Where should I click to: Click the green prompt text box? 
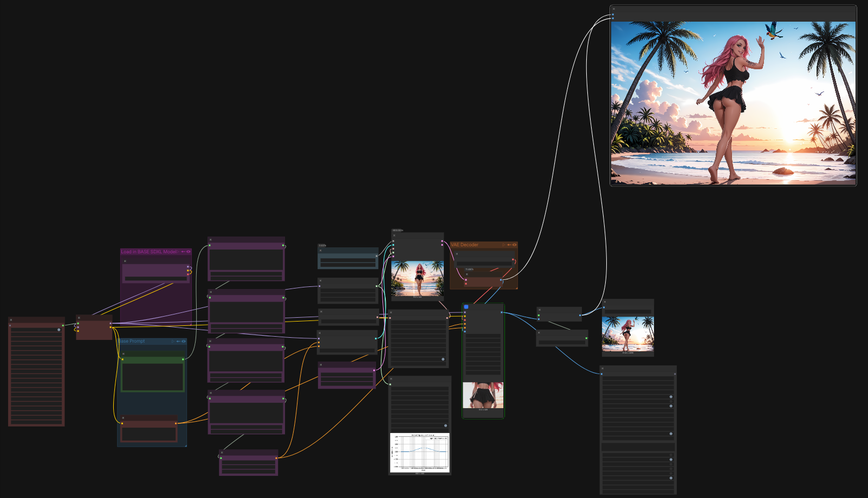click(153, 377)
